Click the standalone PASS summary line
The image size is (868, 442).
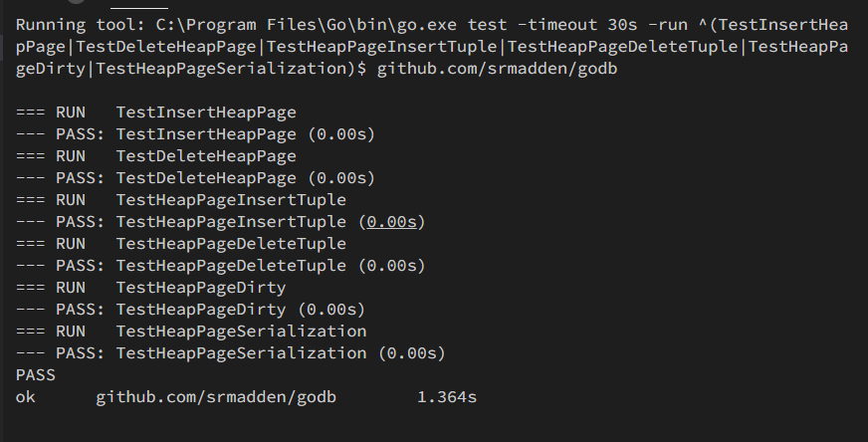coord(36,375)
